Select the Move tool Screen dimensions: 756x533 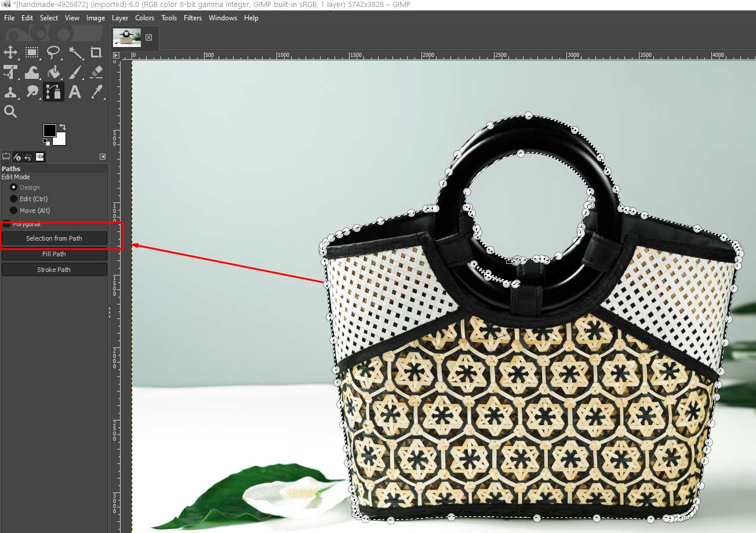coord(10,52)
